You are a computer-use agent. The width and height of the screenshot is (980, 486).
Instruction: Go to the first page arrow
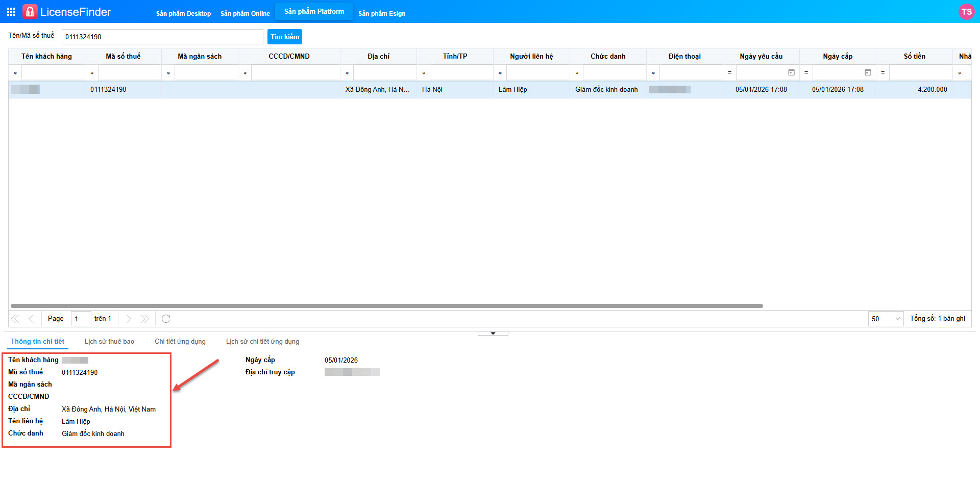pos(15,319)
